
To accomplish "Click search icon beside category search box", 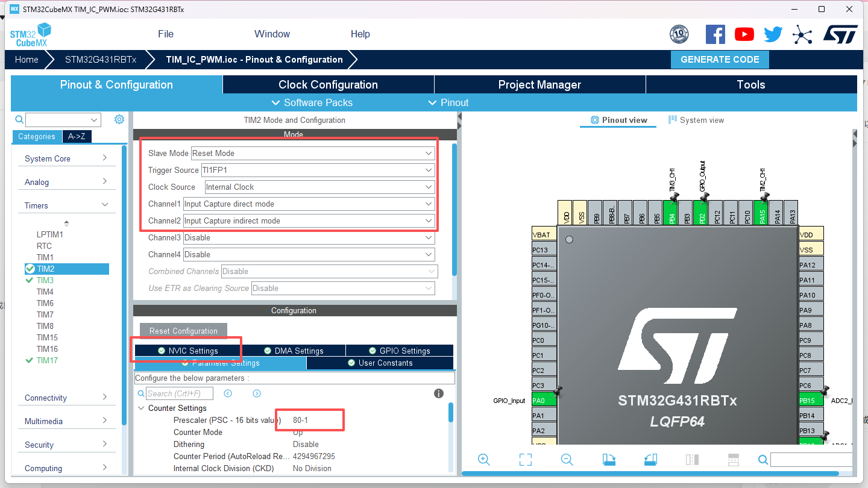I will (x=19, y=119).
